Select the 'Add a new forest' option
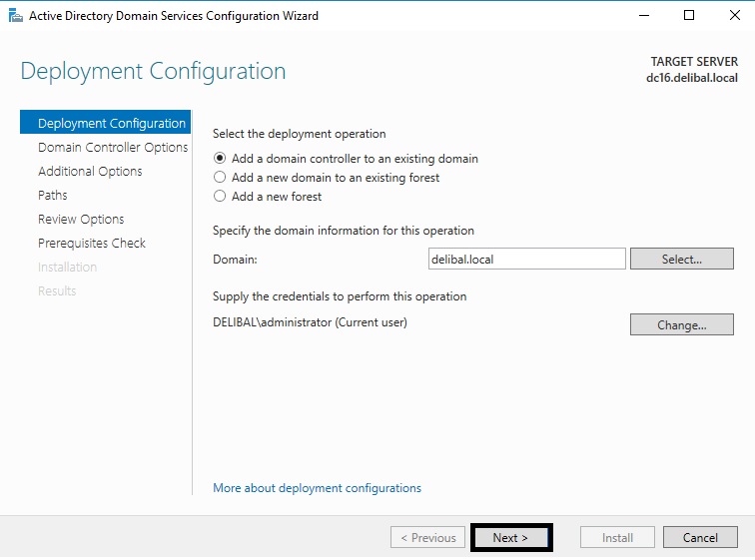 click(220, 197)
